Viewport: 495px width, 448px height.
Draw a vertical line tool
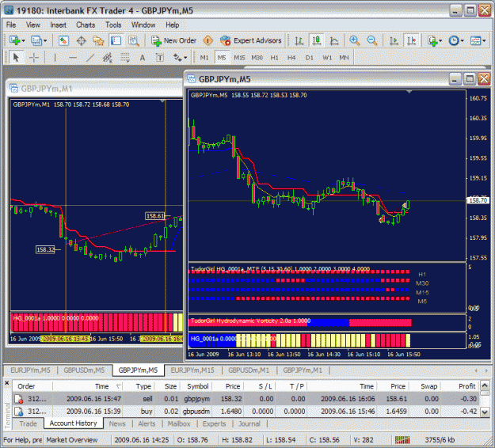pyautogui.click(x=55, y=58)
